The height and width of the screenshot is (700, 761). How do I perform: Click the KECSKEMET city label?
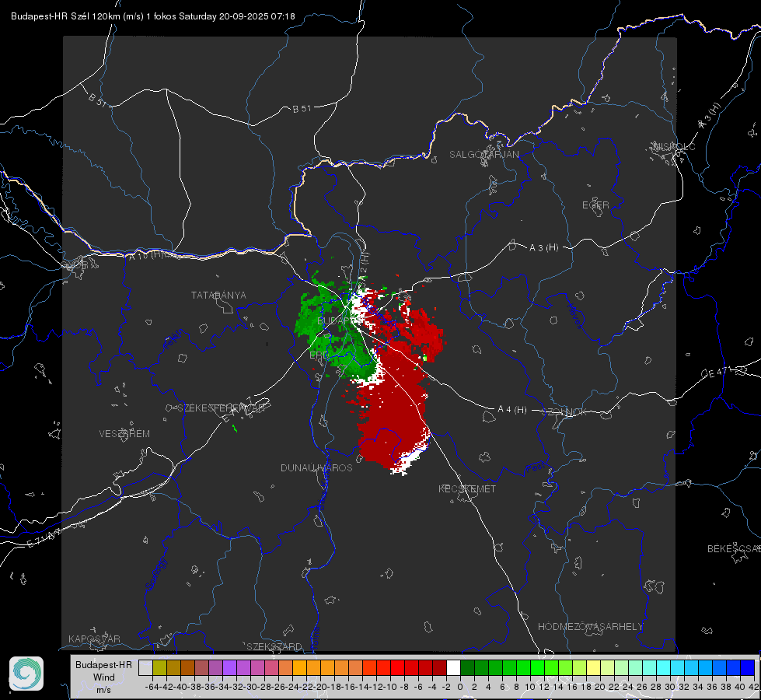click(467, 488)
